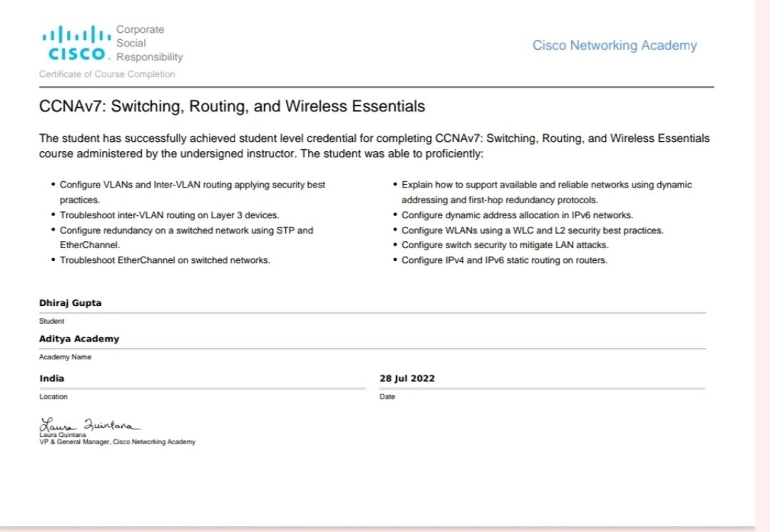
Task: Click the IPv4 and IPv6 static routing bullet
Action: tap(504, 260)
